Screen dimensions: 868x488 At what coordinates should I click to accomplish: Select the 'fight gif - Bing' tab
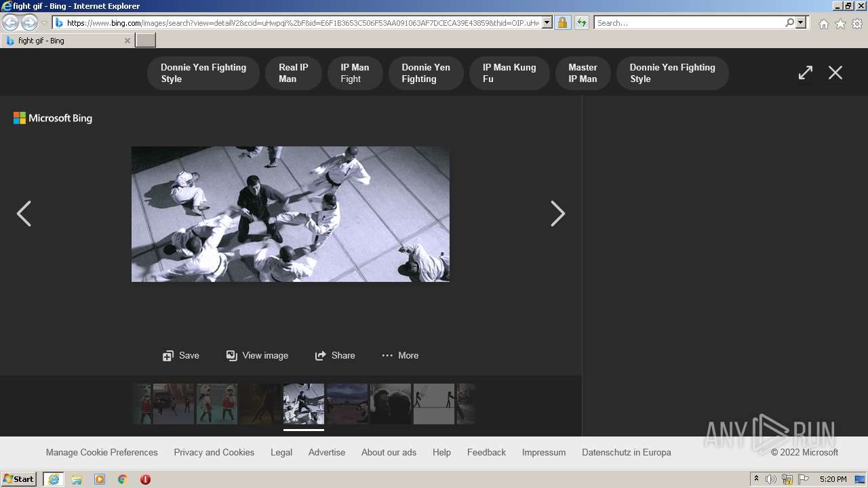pyautogui.click(x=68, y=41)
